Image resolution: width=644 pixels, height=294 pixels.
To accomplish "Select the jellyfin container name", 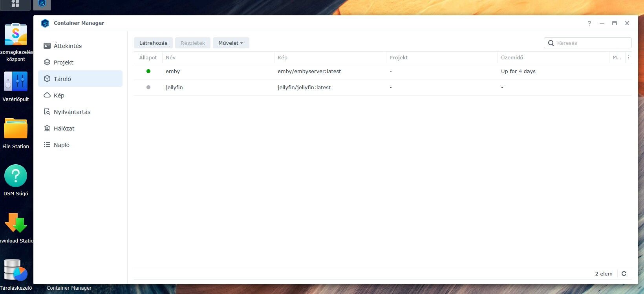I will pos(174,87).
